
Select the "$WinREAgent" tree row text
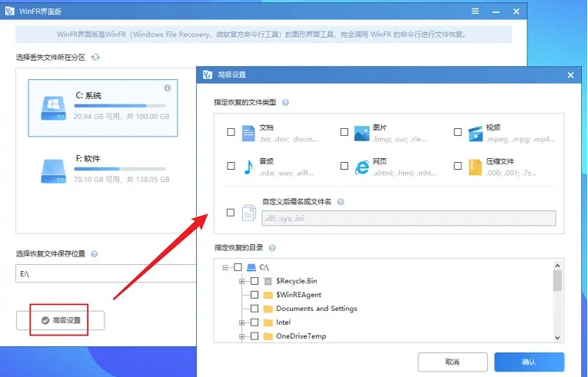coord(298,295)
